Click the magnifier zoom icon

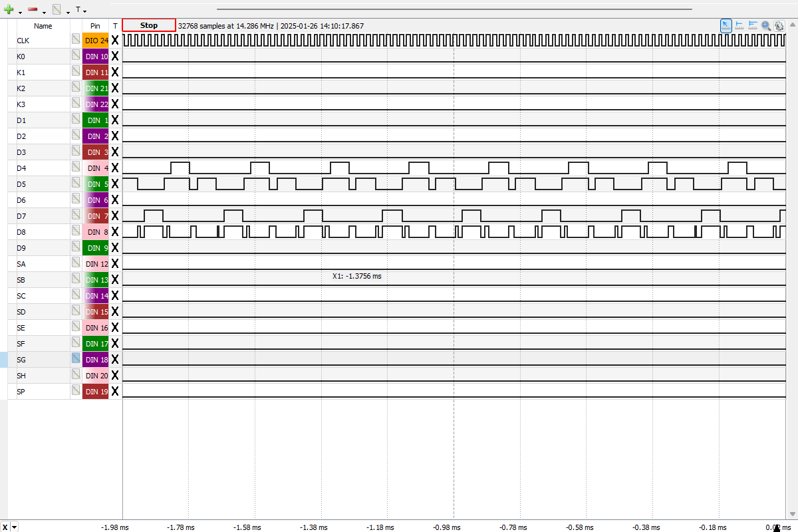[x=766, y=25]
